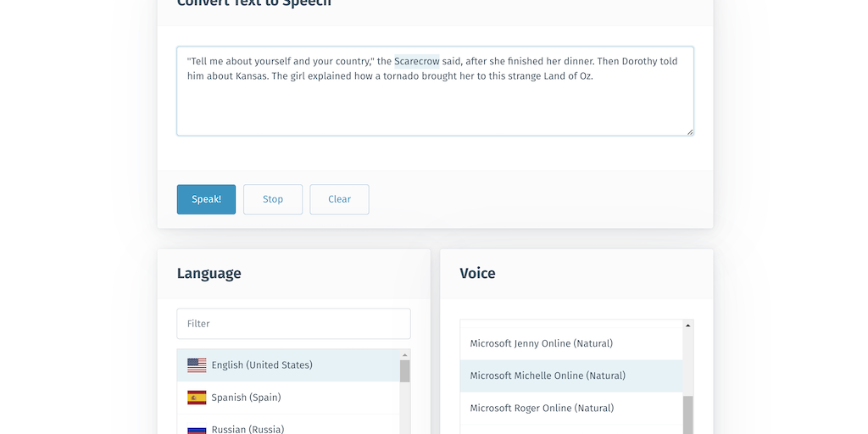Select English (United States) language label

(x=262, y=365)
